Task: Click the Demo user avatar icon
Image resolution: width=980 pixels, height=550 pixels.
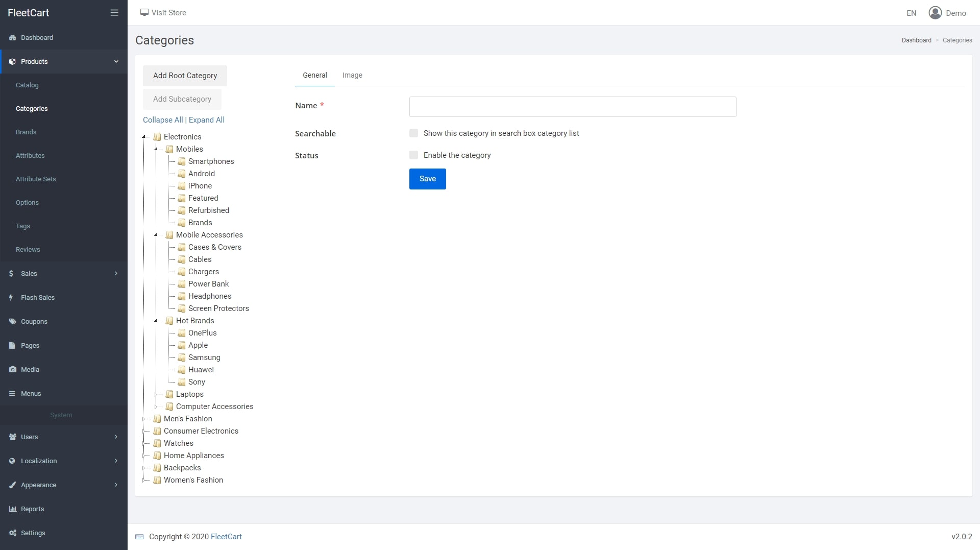Action: pyautogui.click(x=935, y=13)
